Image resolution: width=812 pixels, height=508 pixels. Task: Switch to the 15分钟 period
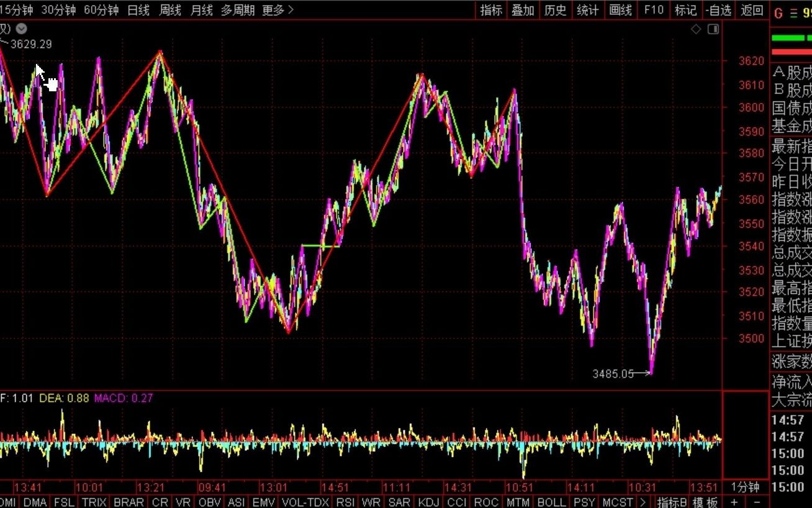[x=17, y=10]
